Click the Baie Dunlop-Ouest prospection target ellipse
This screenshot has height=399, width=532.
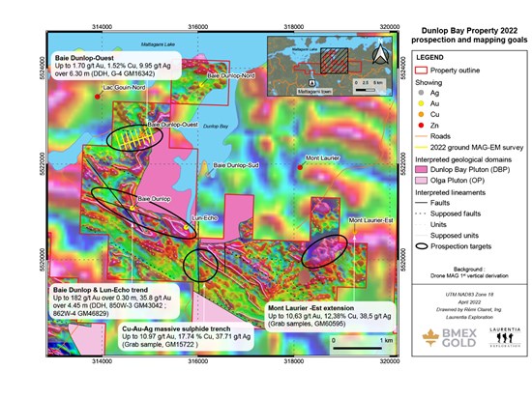(x=134, y=137)
